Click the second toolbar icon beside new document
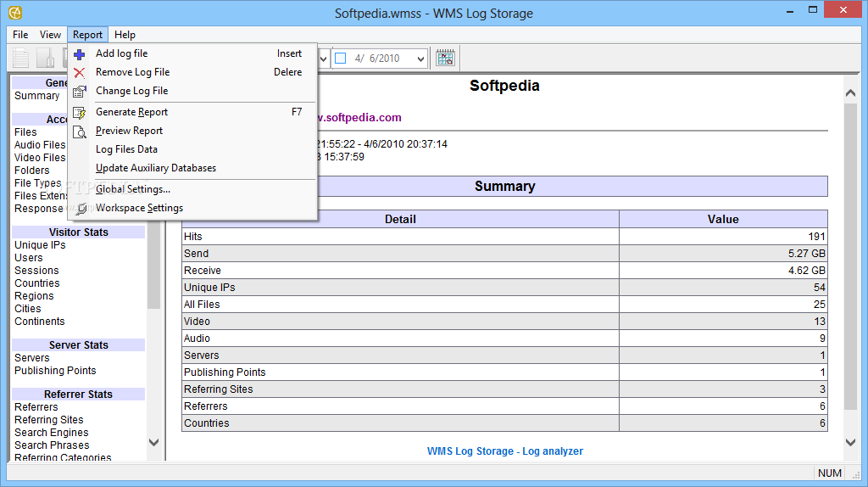This screenshot has height=487, width=868. tap(46, 59)
